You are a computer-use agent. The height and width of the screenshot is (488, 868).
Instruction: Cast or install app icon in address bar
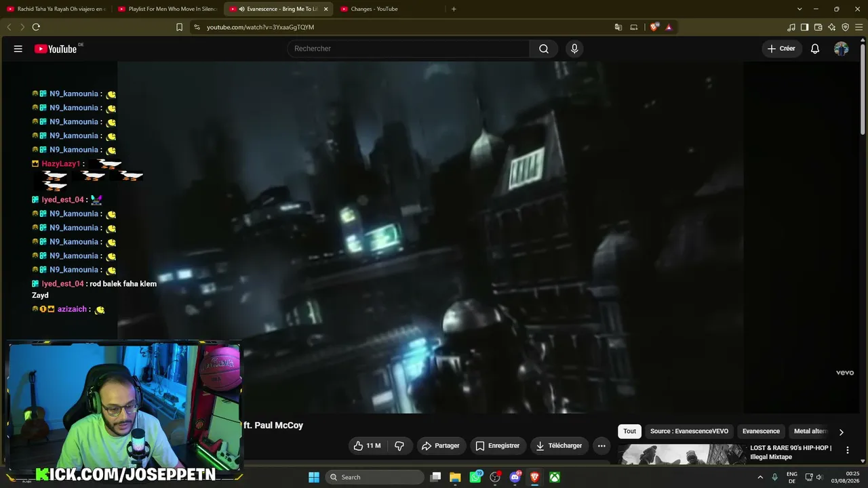(634, 27)
